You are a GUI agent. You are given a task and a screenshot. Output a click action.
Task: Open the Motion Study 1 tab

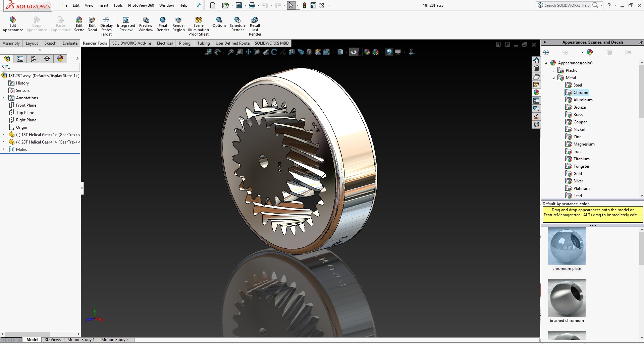click(81, 340)
